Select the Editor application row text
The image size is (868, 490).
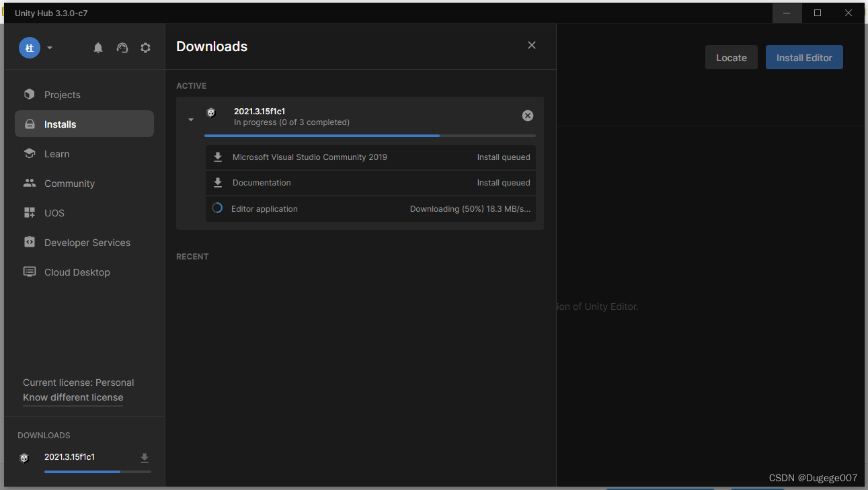(x=264, y=209)
